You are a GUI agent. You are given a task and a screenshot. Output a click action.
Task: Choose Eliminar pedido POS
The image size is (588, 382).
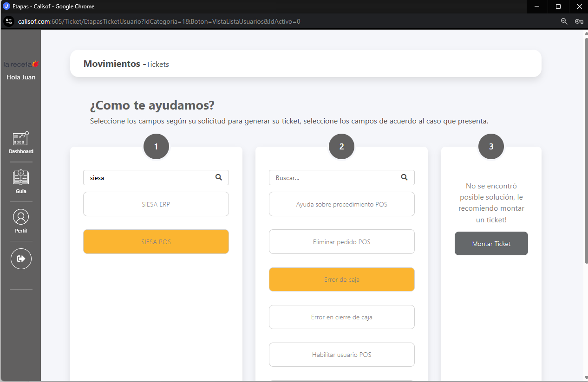(x=342, y=242)
